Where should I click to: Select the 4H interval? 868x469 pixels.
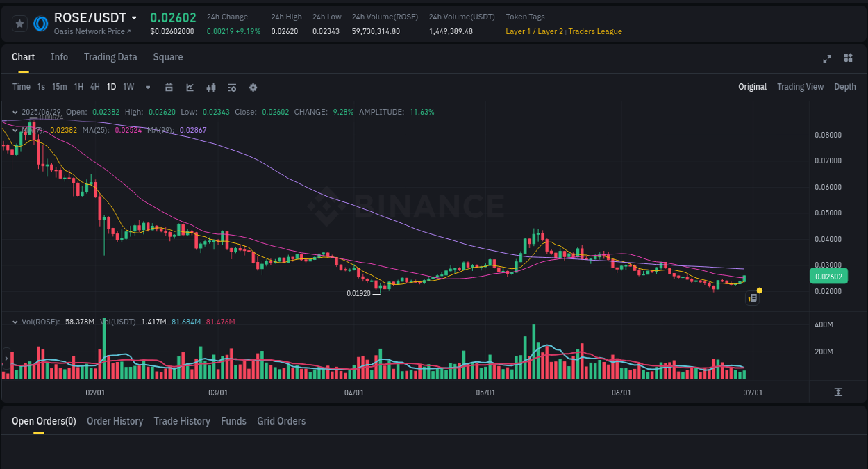[x=95, y=87]
